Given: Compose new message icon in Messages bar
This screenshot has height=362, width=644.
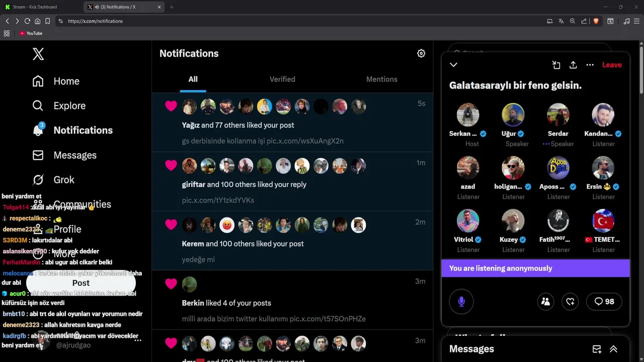Looking at the screenshot, I should [597, 349].
